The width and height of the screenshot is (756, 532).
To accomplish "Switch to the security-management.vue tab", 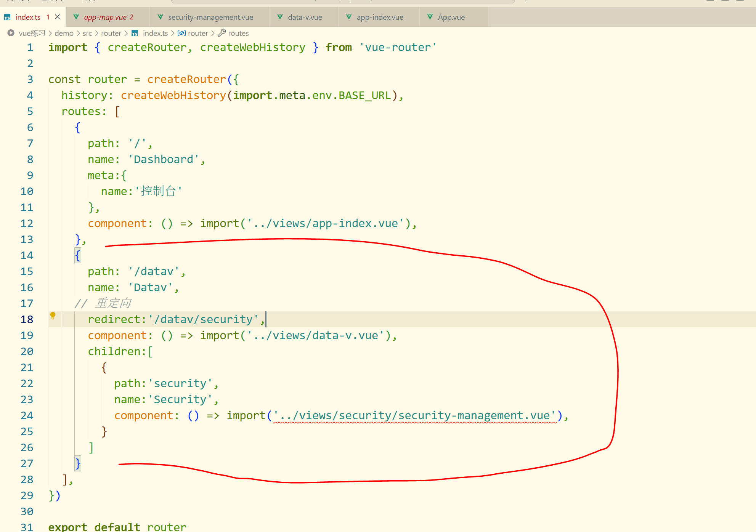I will 210,18.
